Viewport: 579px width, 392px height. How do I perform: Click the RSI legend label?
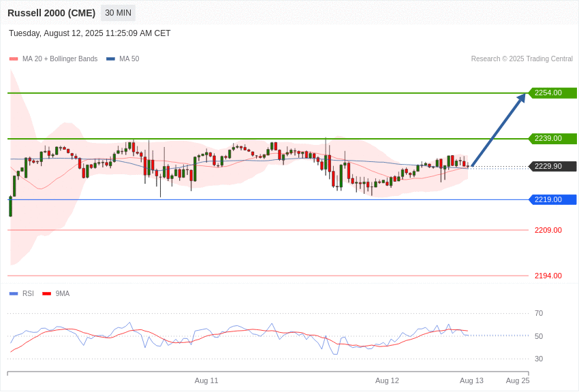[28, 293]
